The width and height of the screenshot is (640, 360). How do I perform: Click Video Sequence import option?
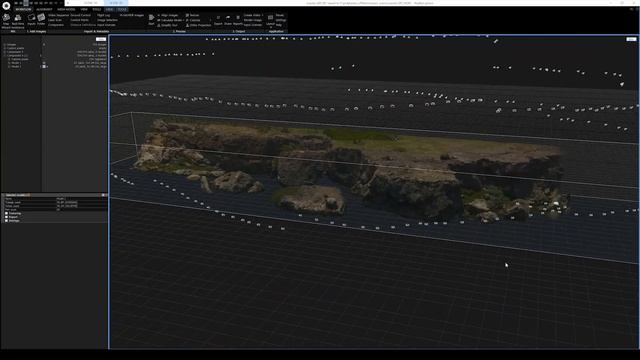pyautogui.click(x=59, y=15)
